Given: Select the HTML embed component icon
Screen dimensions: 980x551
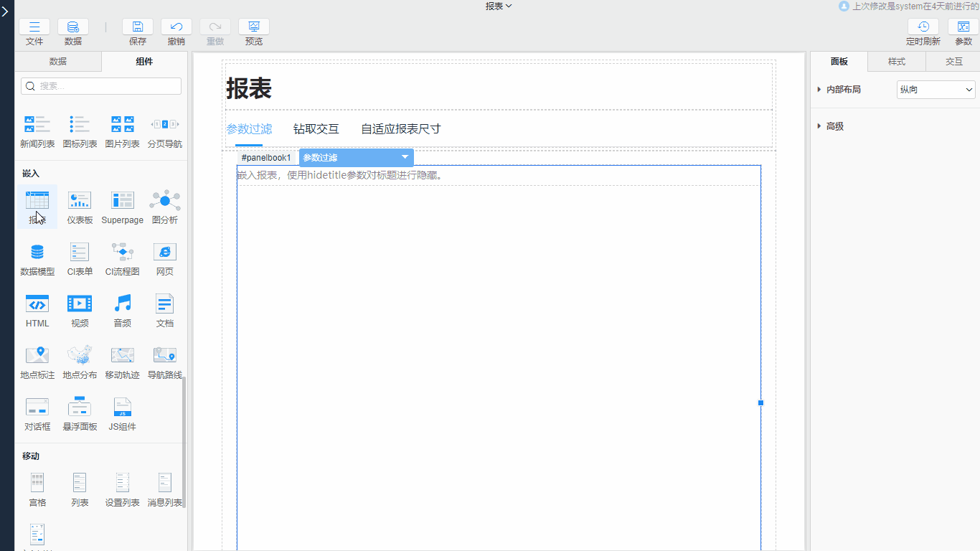Looking at the screenshot, I should tap(37, 304).
